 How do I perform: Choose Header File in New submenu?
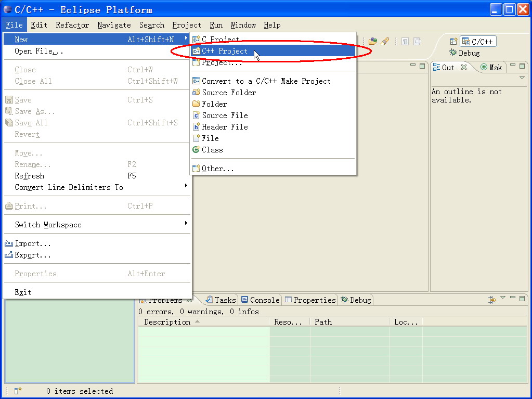tap(273, 127)
